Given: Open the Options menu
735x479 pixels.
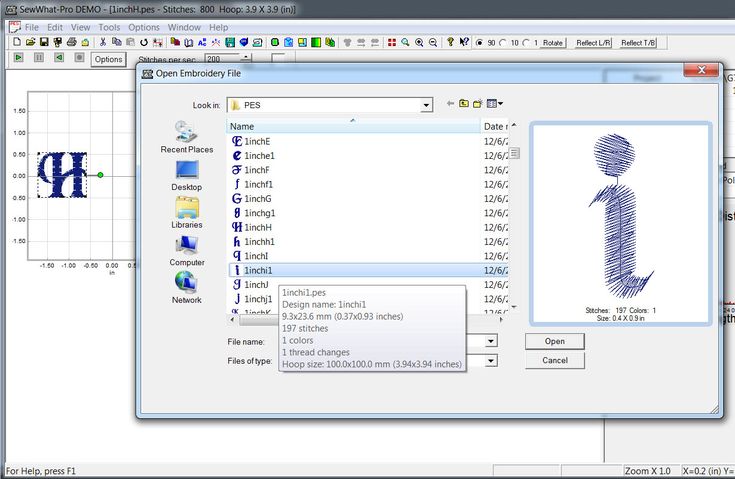Looking at the screenshot, I should pyautogui.click(x=144, y=27).
